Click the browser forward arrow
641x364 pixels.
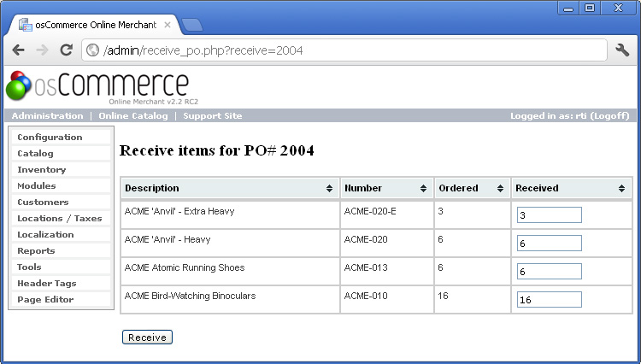42,50
